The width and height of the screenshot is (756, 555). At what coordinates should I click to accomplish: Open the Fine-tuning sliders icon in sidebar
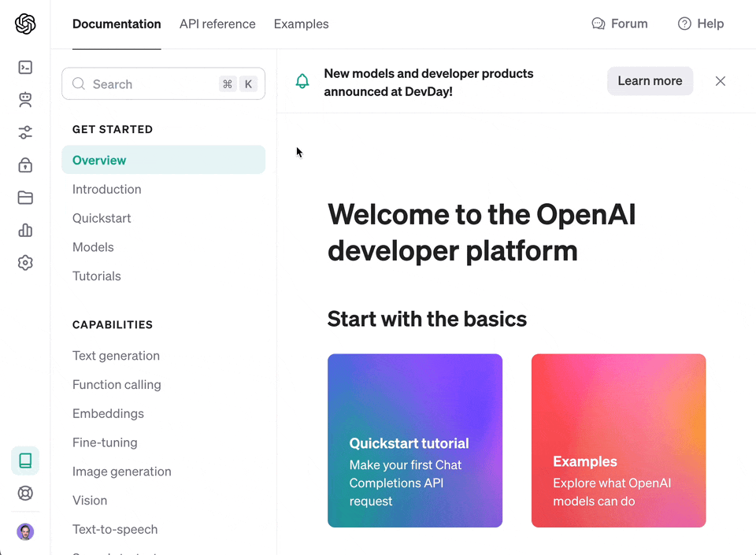pyautogui.click(x=25, y=132)
